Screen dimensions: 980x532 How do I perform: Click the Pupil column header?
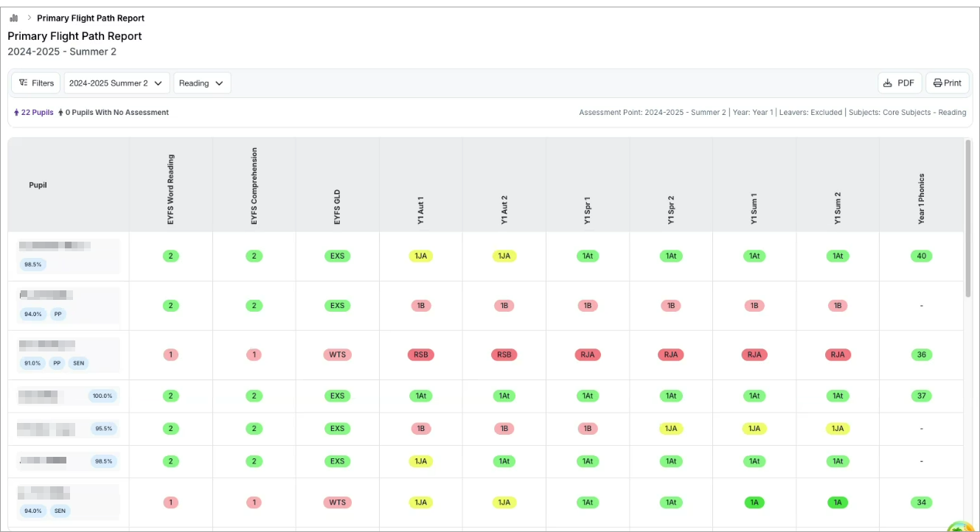tap(38, 185)
